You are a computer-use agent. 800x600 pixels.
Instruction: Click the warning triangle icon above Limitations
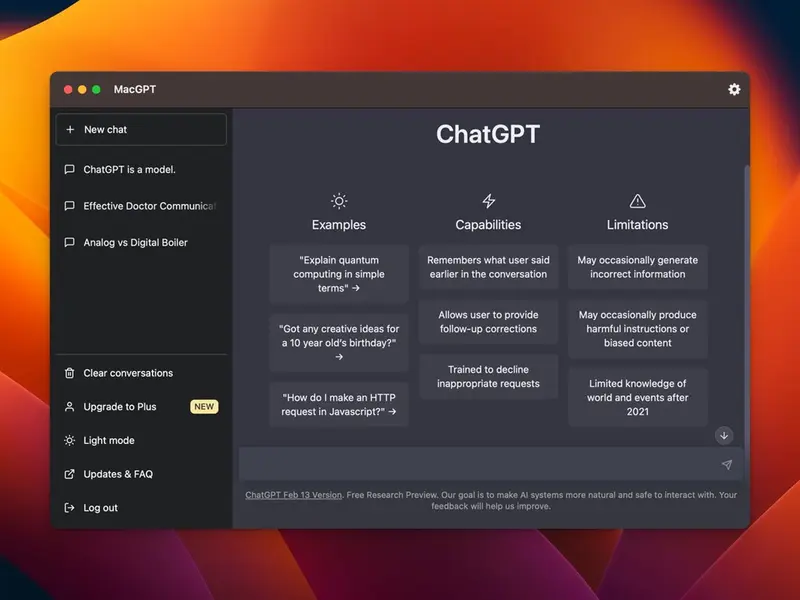tap(637, 201)
